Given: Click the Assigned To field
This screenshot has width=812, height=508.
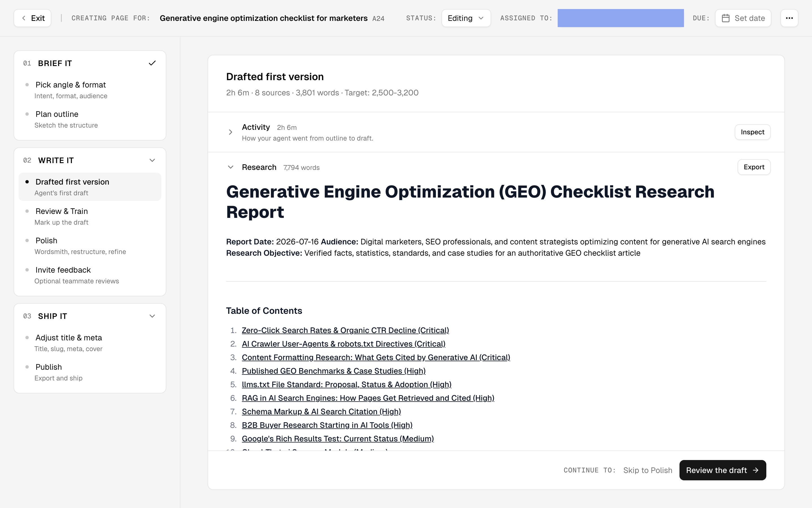Looking at the screenshot, I should click(620, 18).
